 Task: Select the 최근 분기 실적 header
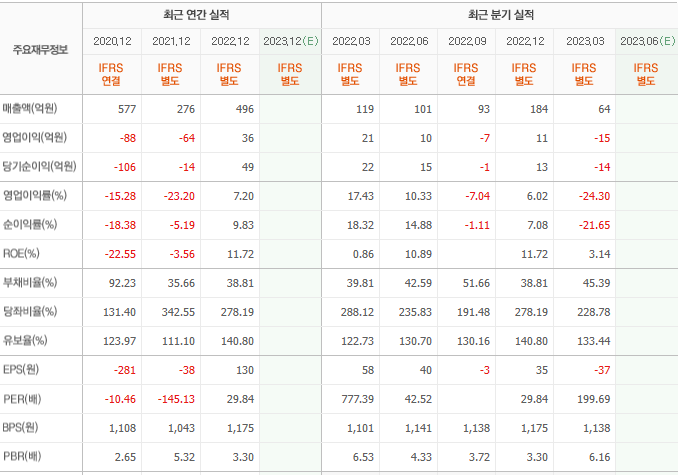(x=500, y=15)
